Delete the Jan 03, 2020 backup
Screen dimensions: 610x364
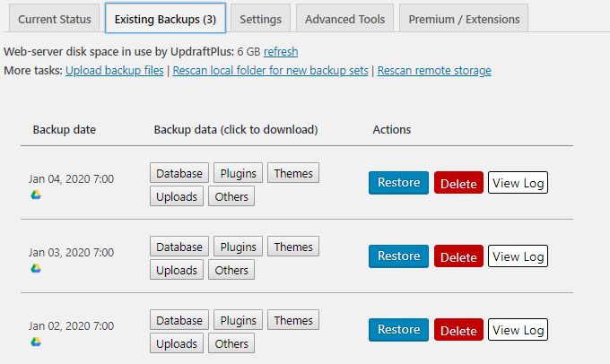coord(458,257)
